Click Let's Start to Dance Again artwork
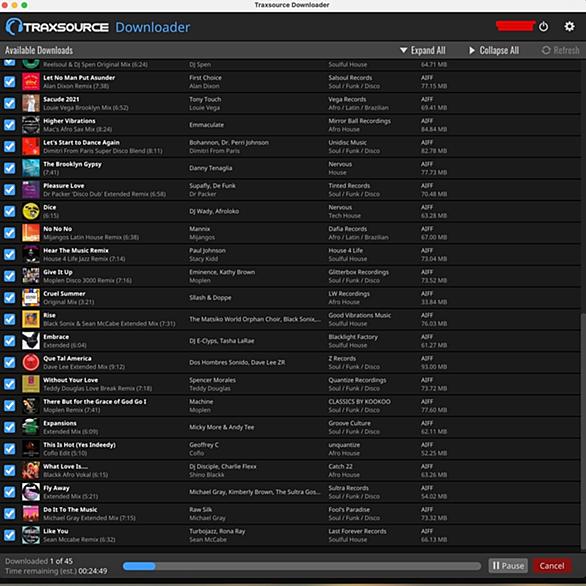The width and height of the screenshot is (586, 586). (x=31, y=146)
